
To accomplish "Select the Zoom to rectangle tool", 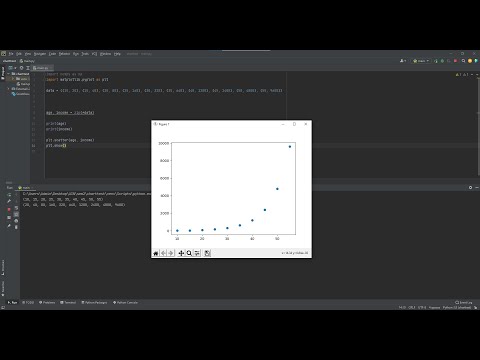I will click(189, 253).
